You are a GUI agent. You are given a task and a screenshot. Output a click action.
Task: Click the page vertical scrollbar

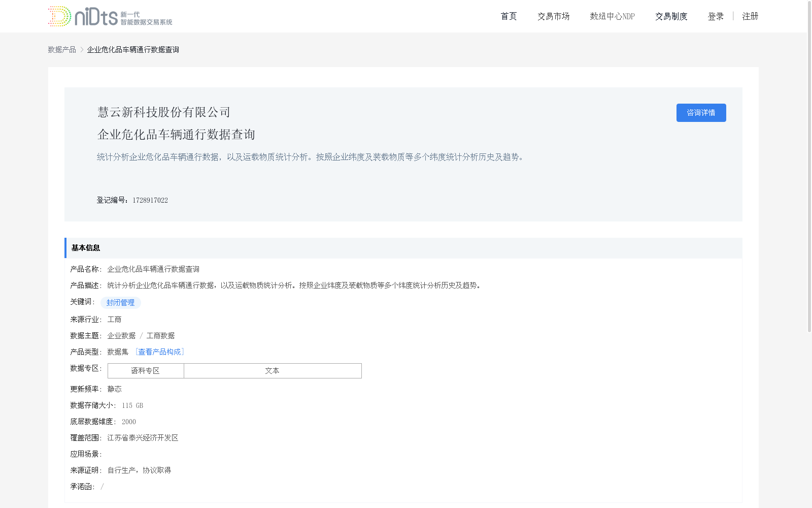pos(809,168)
